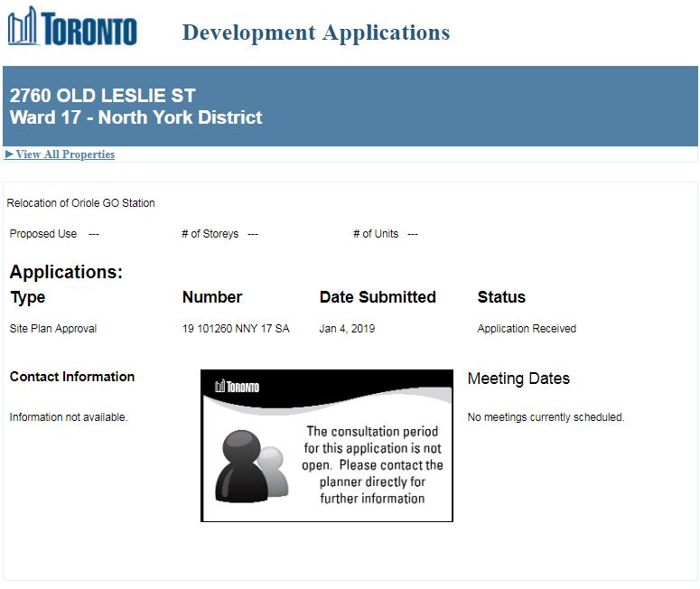Click the Toronto city logo
700x589 pixels.
click(72, 27)
